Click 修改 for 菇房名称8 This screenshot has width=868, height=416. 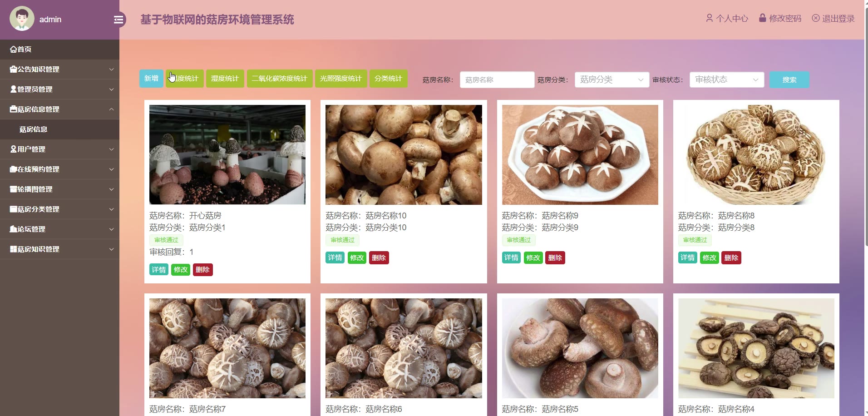click(710, 258)
